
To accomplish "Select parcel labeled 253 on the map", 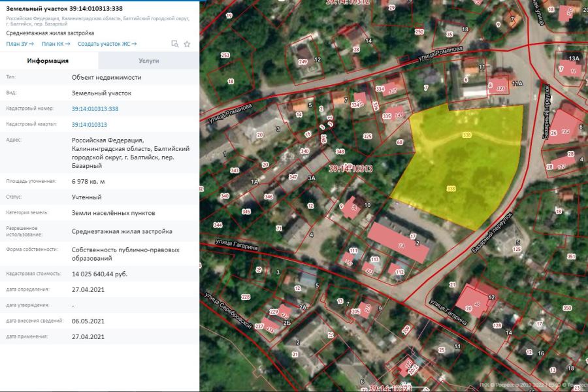I will [x=225, y=56].
